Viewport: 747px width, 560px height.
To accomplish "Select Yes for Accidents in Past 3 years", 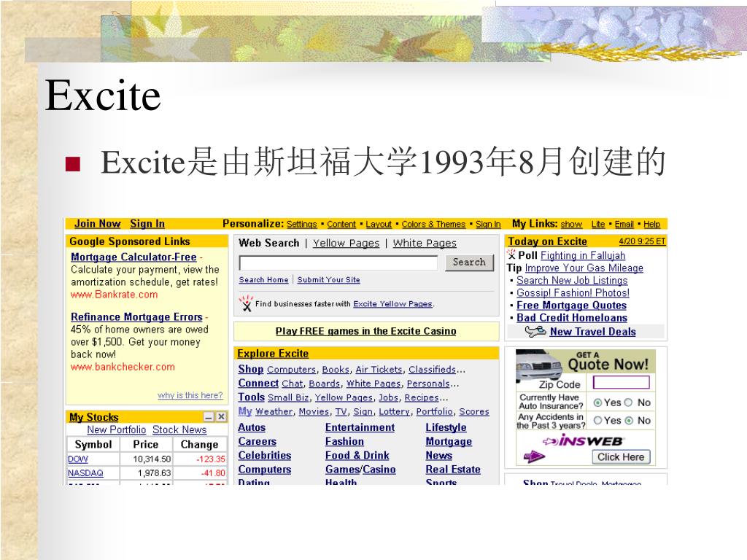I will (597, 421).
